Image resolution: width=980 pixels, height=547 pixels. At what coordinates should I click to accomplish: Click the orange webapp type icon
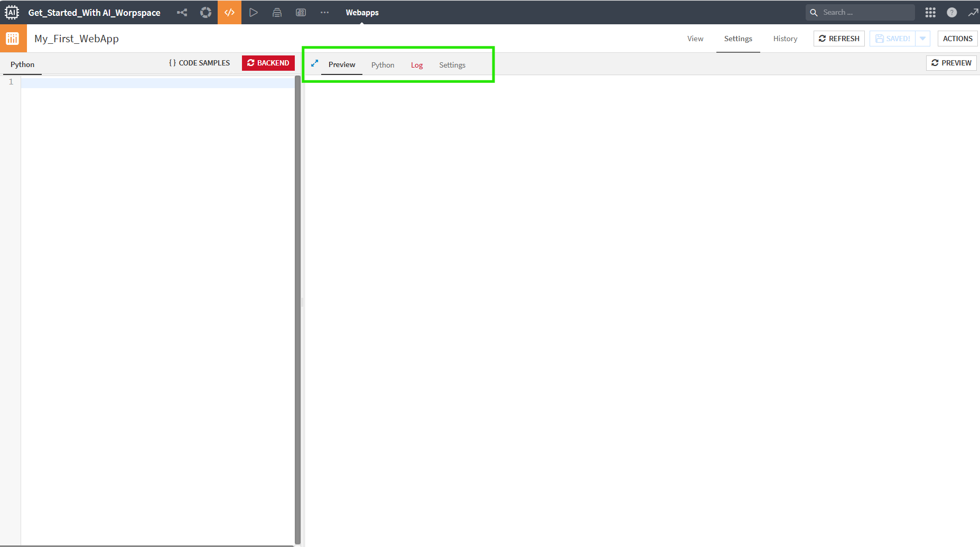13,39
